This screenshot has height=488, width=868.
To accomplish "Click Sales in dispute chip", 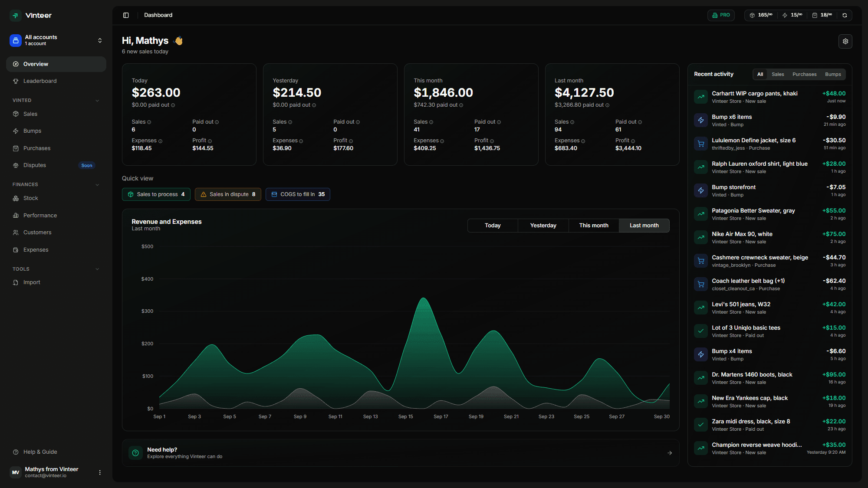I will click(x=228, y=194).
